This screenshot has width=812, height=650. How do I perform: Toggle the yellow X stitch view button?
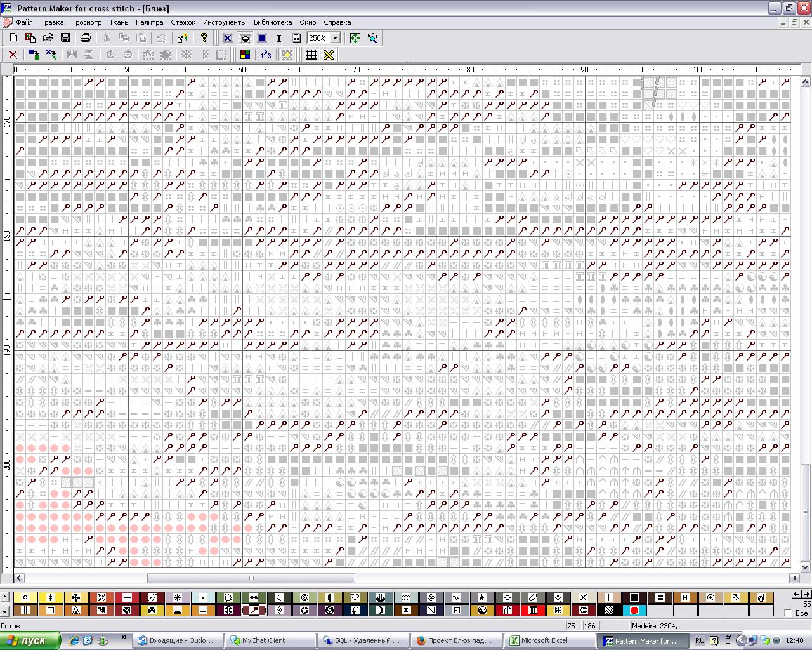[329, 55]
